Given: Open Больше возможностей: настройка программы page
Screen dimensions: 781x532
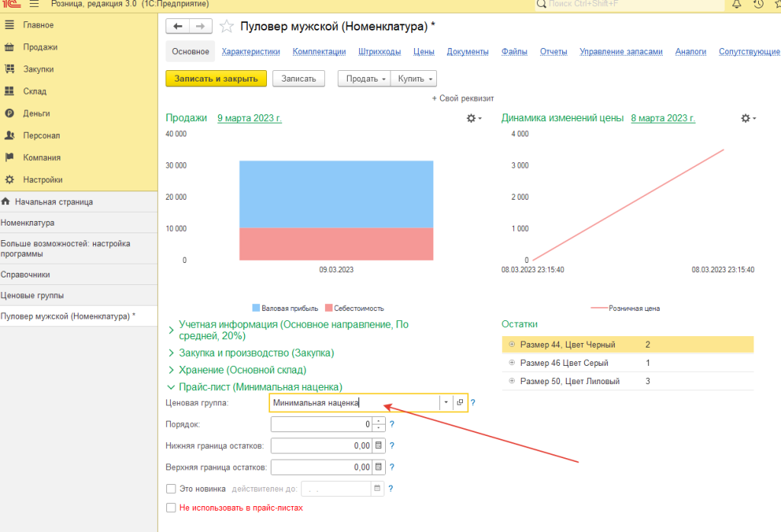Looking at the screenshot, I should pyautogui.click(x=79, y=248).
